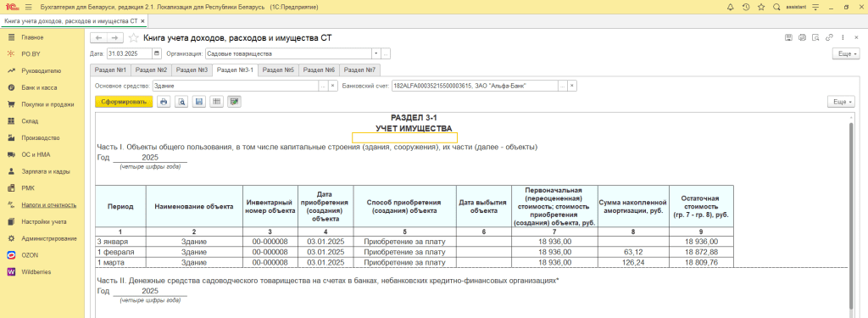The height and width of the screenshot is (318, 868).
Task: Open Налоги и отчетность section
Action: coord(48,205)
